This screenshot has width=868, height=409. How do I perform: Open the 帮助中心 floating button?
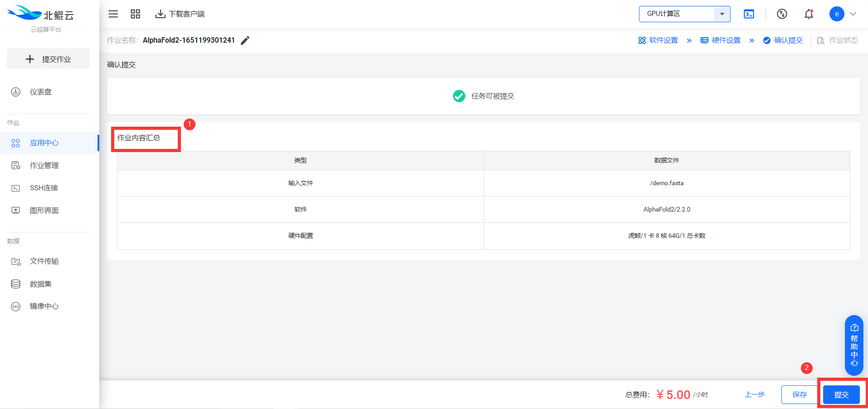click(x=854, y=345)
